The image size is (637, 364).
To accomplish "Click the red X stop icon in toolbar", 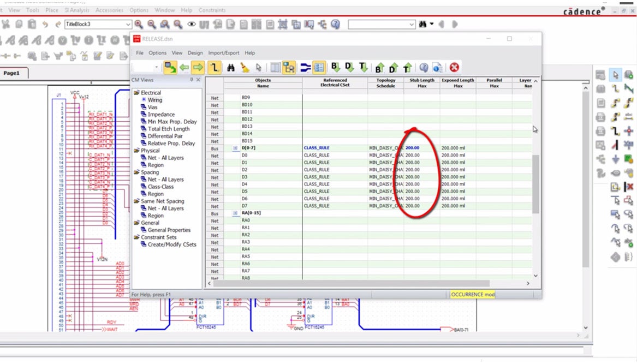I will 454,68.
